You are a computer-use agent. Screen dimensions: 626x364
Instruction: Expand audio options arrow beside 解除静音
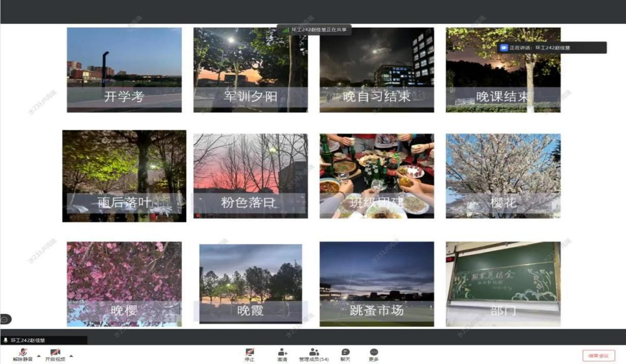click(x=39, y=356)
